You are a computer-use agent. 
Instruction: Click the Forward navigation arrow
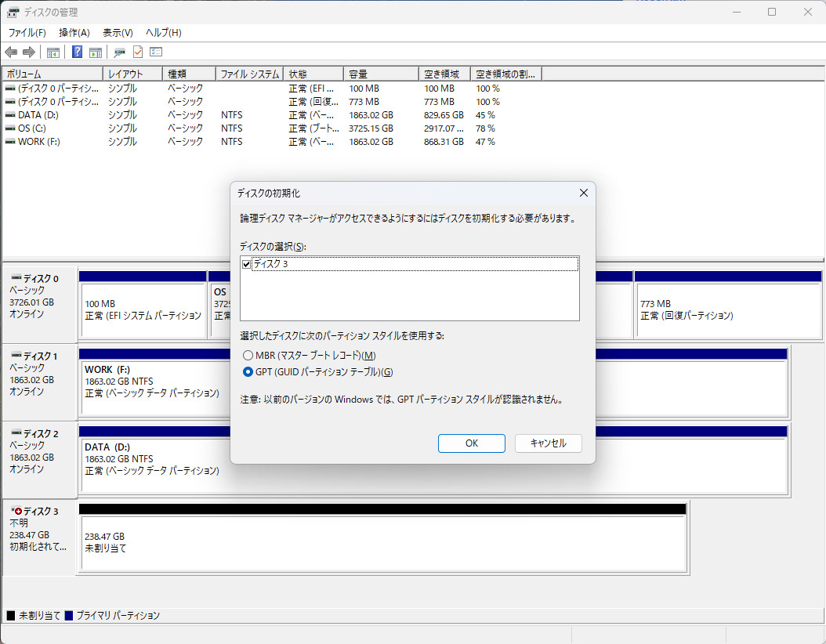click(29, 52)
